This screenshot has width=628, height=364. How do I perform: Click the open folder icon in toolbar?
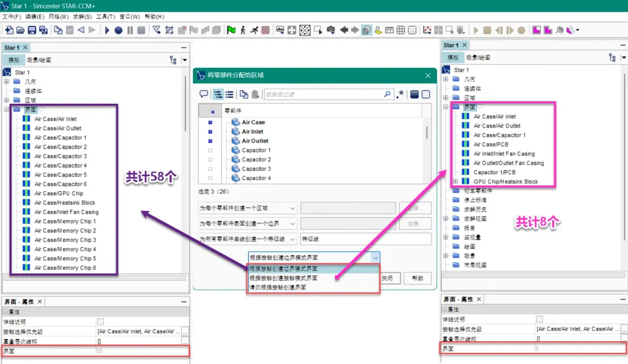21,30
